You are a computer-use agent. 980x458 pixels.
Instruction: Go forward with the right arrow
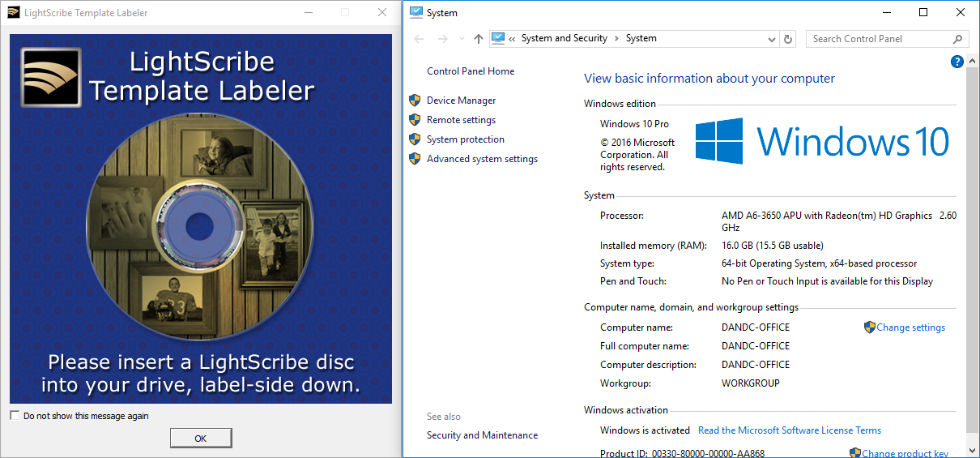point(442,39)
